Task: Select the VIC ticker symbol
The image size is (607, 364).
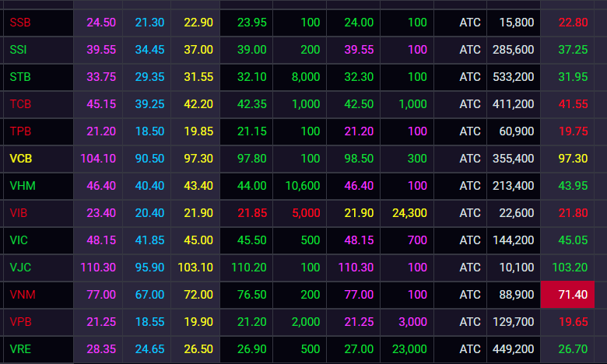Action: click(x=18, y=240)
